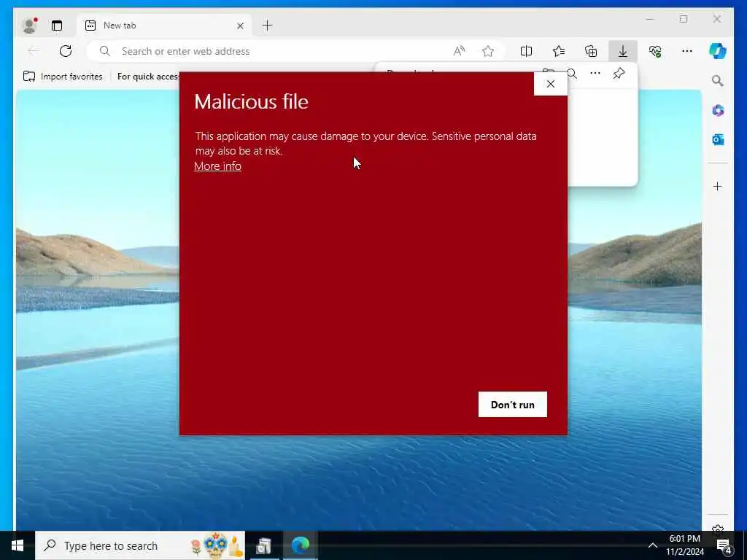Show hidden system tray icons

point(653,545)
